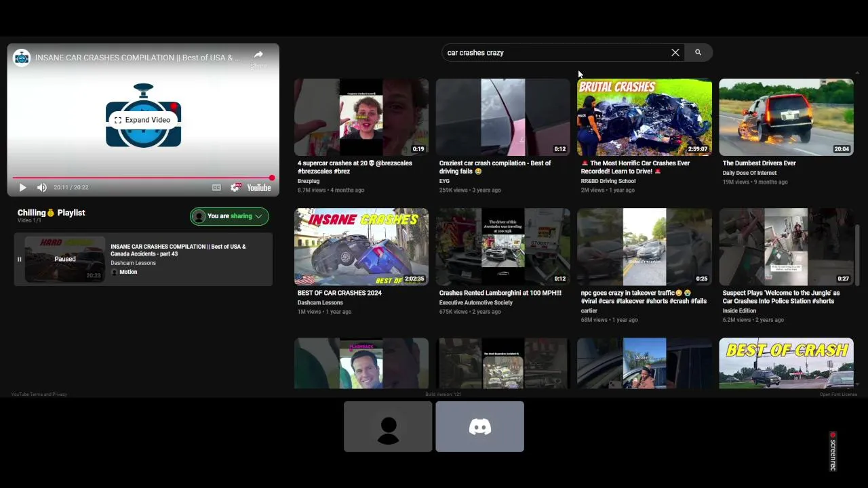The height and width of the screenshot is (488, 868).
Task: Open 'npc goes crazy in takeover traffic' thumbnail
Action: tap(645, 247)
